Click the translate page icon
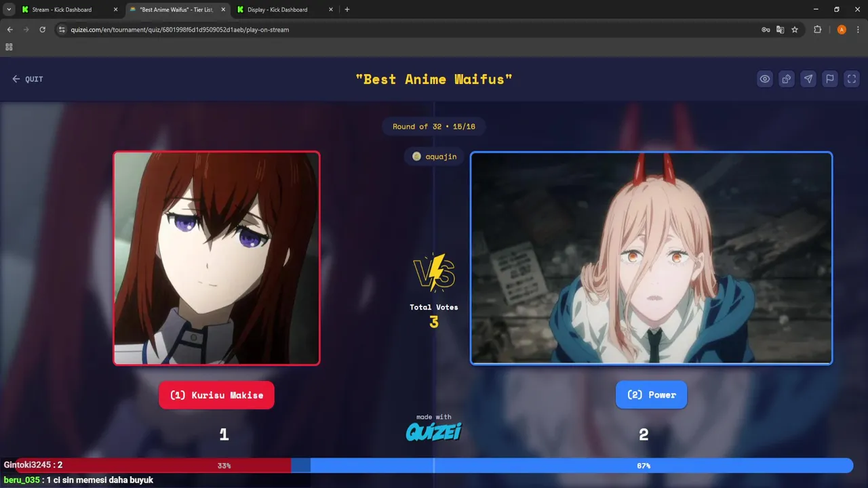 pyautogui.click(x=780, y=30)
